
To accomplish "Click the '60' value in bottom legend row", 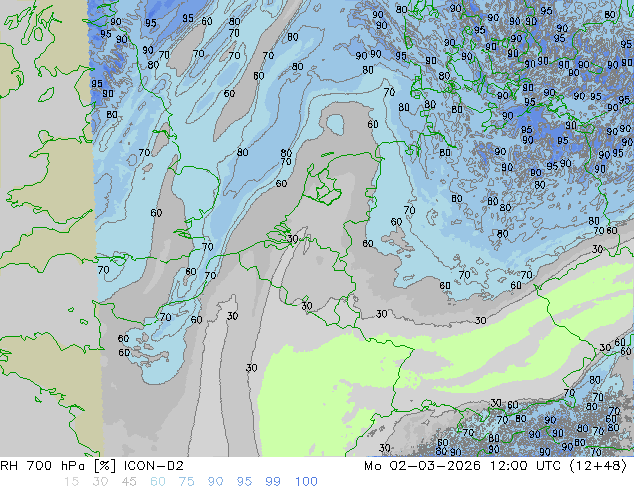I will point(158,482).
